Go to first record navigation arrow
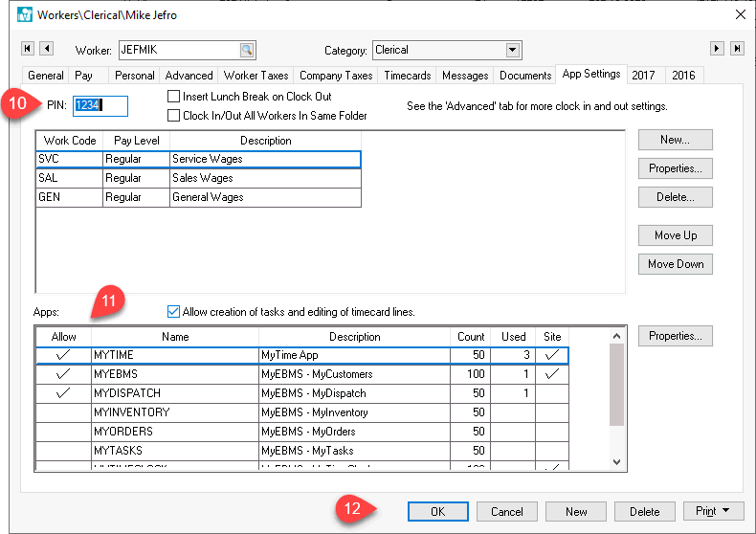This screenshot has width=756, height=534. click(x=27, y=49)
